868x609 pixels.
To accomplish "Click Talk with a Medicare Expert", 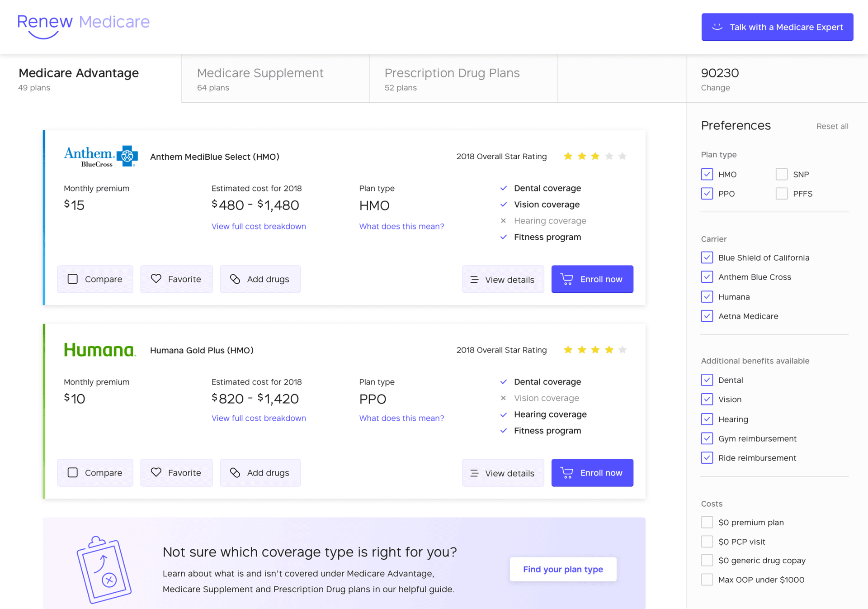I will tap(777, 27).
